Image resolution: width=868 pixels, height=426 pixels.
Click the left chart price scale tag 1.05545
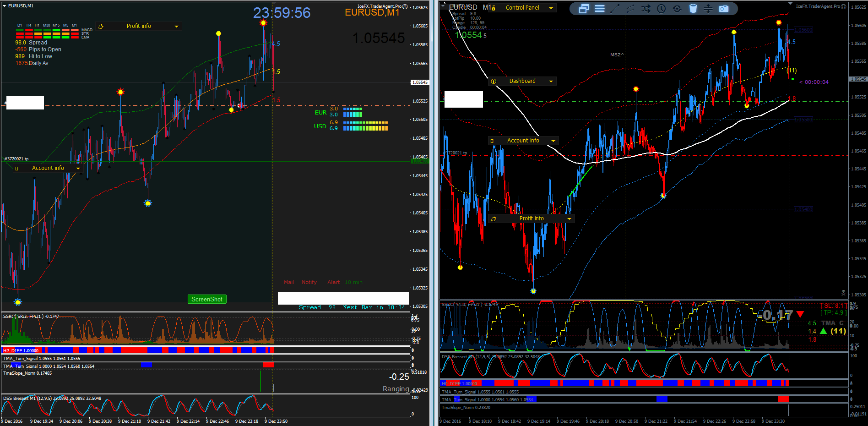click(420, 82)
